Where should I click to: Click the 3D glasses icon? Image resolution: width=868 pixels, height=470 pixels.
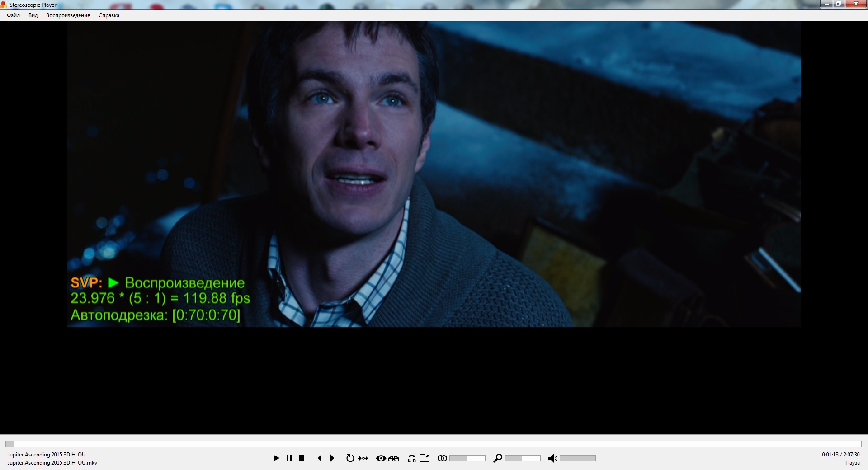394,458
